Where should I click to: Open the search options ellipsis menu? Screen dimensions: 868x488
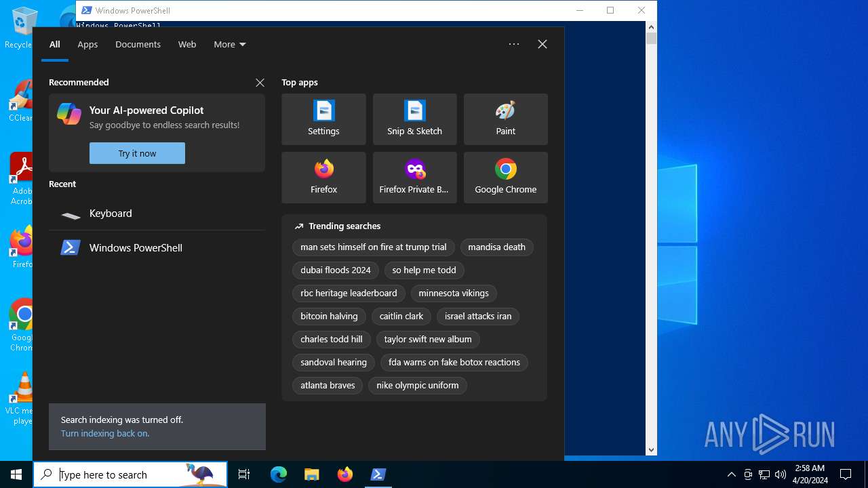[514, 44]
